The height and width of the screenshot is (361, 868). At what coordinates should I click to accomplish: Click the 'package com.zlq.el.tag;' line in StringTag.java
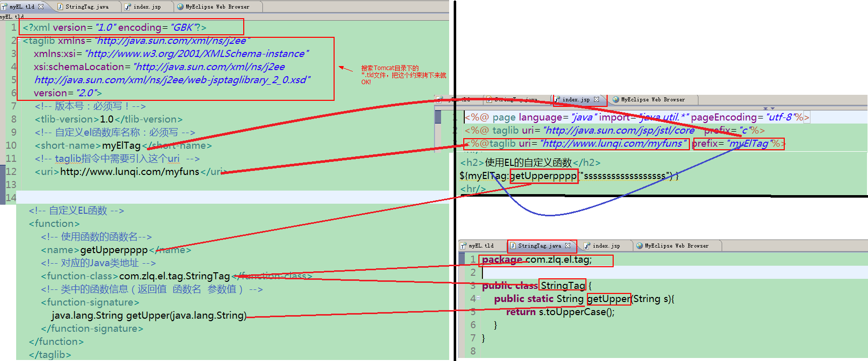pyautogui.click(x=537, y=260)
